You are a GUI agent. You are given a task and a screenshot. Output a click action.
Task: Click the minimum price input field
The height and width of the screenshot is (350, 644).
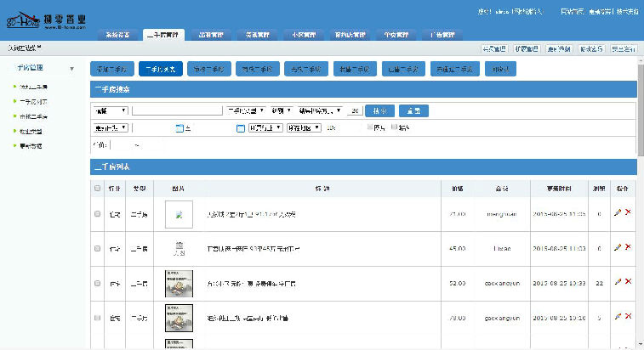(x=121, y=144)
